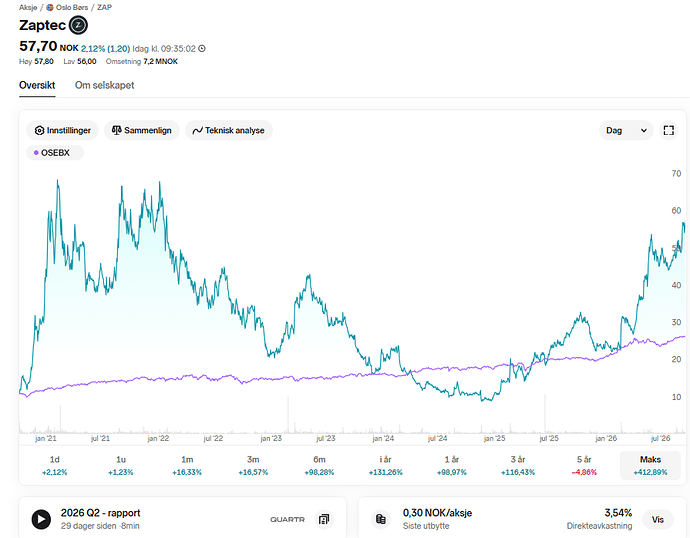Click the 0,30 NOK/aksje dividend text
690x538 pixels.
(x=437, y=513)
